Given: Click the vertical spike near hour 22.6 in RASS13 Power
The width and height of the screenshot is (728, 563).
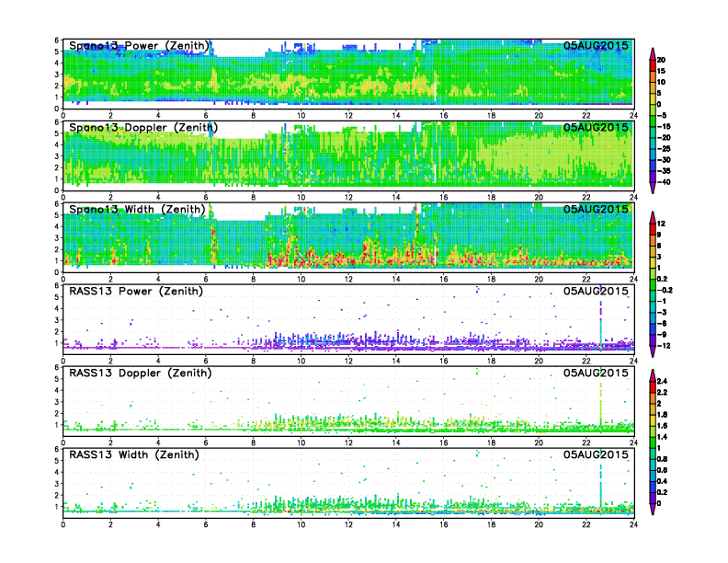Looking at the screenshot, I should [x=601, y=320].
